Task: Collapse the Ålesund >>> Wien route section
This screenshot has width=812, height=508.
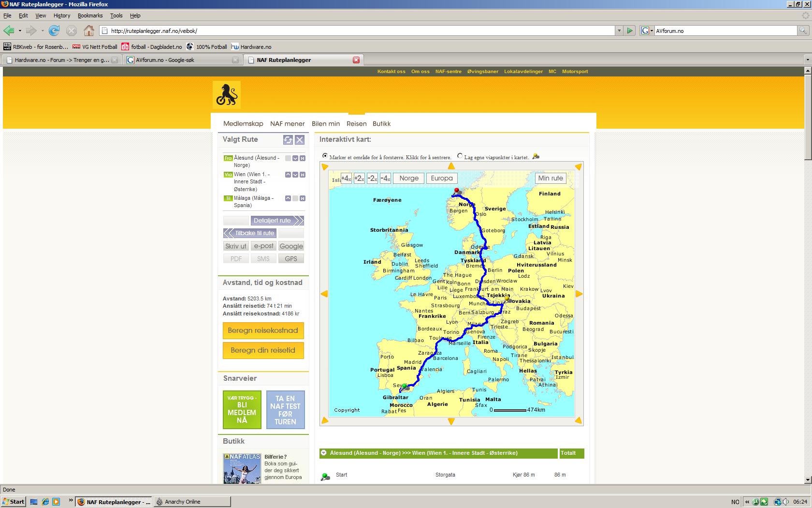Action: coord(324,453)
